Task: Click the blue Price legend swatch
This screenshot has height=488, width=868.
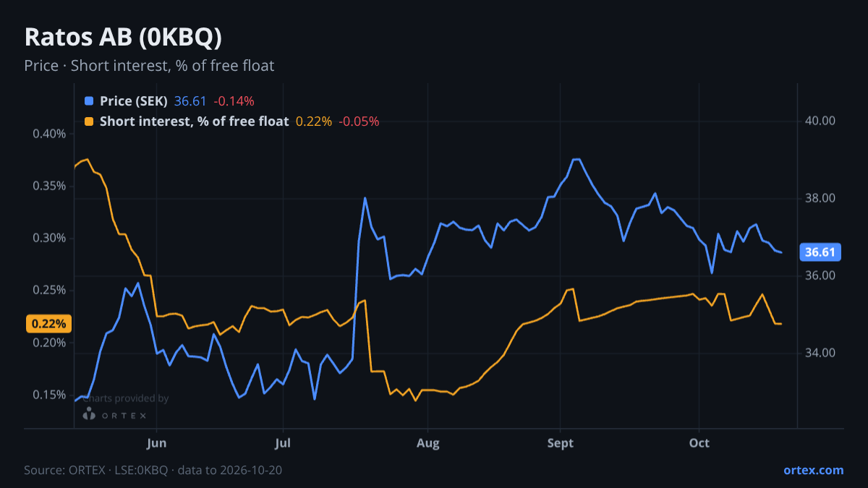Action: 89,101
